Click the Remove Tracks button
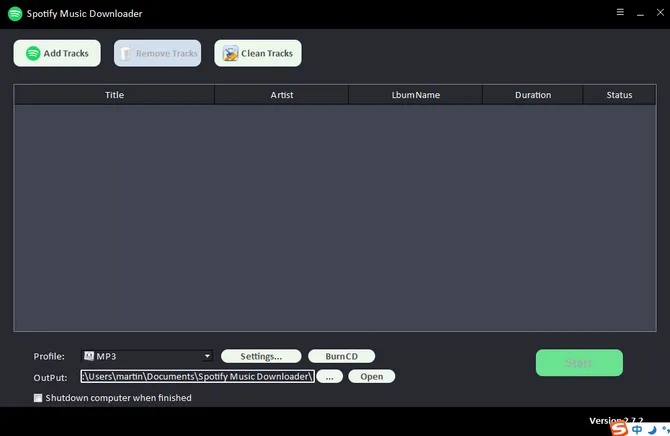 (157, 53)
